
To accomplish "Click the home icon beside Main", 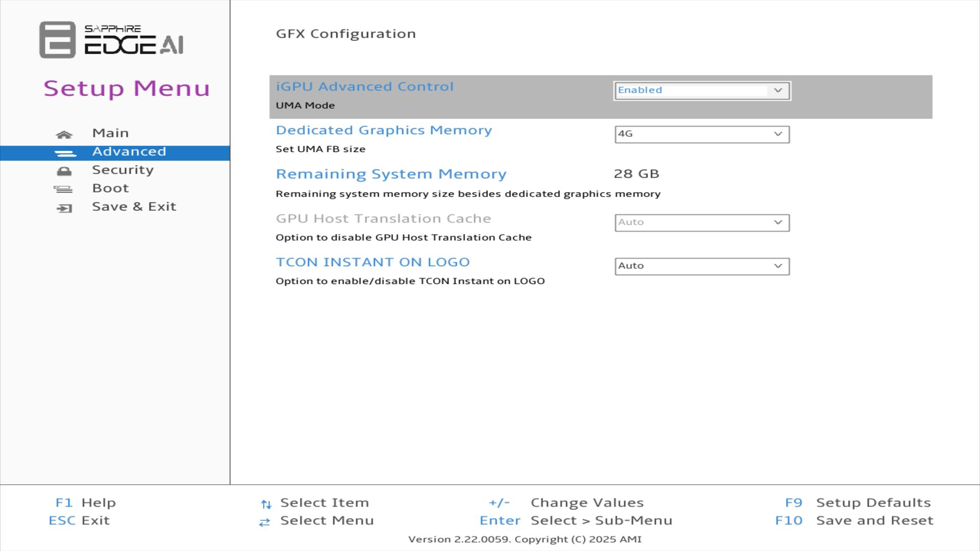I will pyautogui.click(x=64, y=135).
